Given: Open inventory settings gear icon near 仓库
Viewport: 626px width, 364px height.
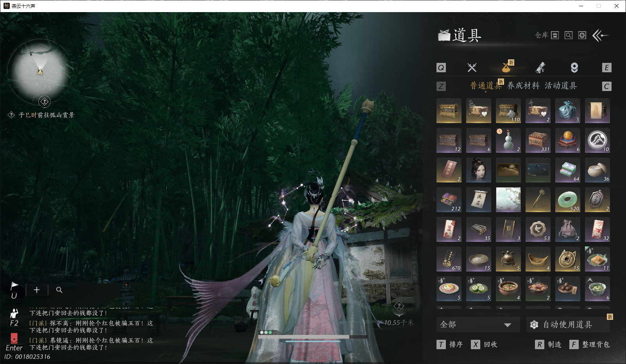Looking at the screenshot, I should click(x=582, y=35).
